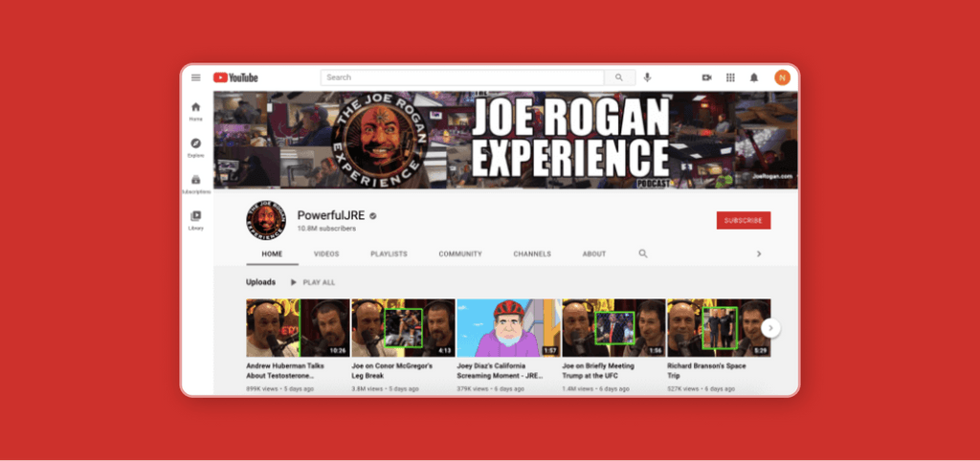Viewport: 980px width, 461px height.
Task: Click PLAY ALL uploads
Action: coord(313,282)
